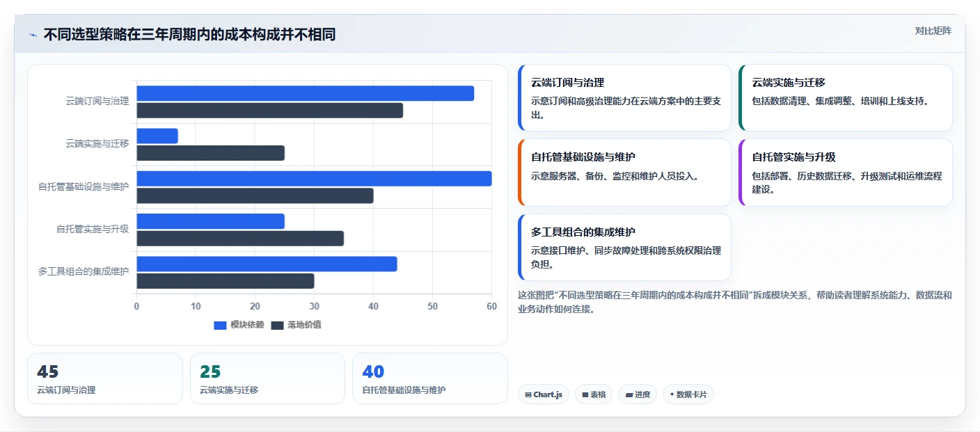Click the dark bar for 多工具组合的集成维护
Viewport: 980px width, 432px height.
click(x=225, y=281)
